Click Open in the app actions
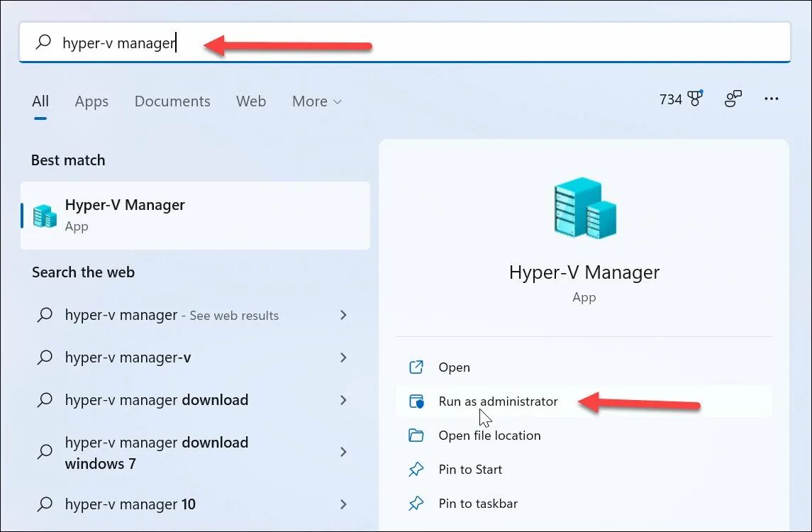The height and width of the screenshot is (532, 812). [x=454, y=367]
